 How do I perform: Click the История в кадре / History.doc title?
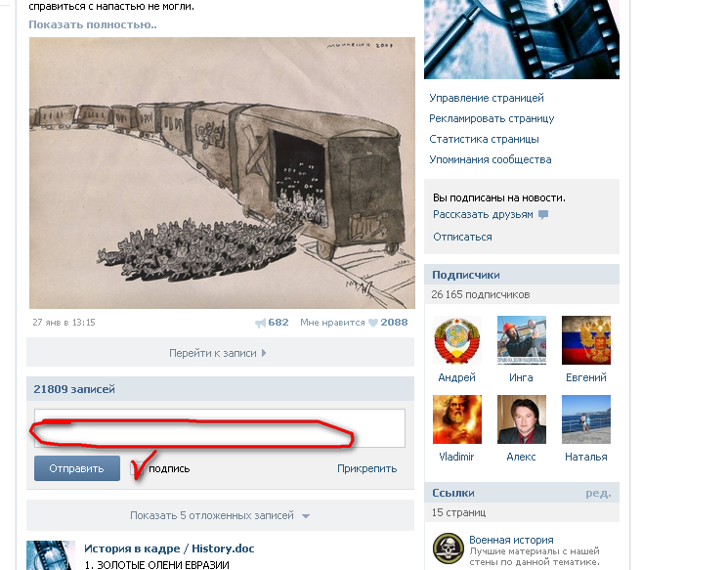(169, 548)
